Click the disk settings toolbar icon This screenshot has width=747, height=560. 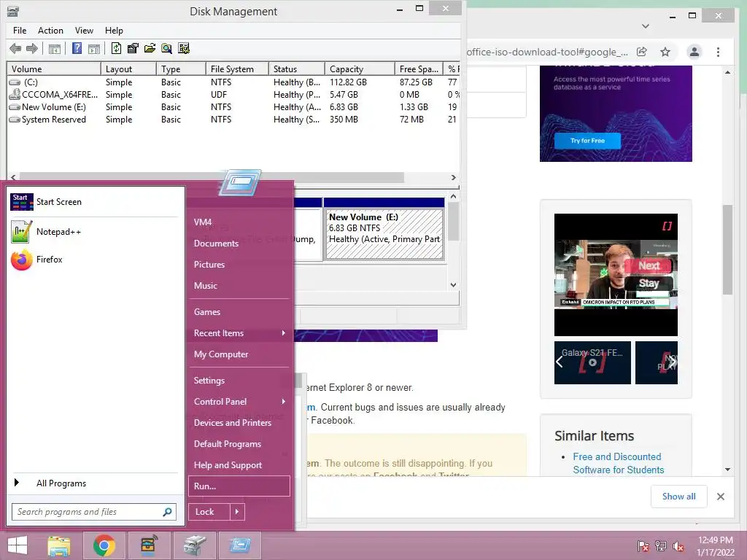click(183, 48)
